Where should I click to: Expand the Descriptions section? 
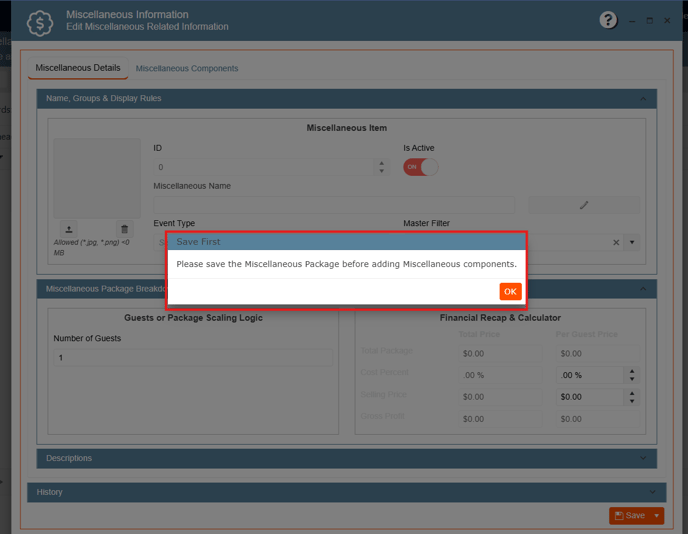click(346, 458)
